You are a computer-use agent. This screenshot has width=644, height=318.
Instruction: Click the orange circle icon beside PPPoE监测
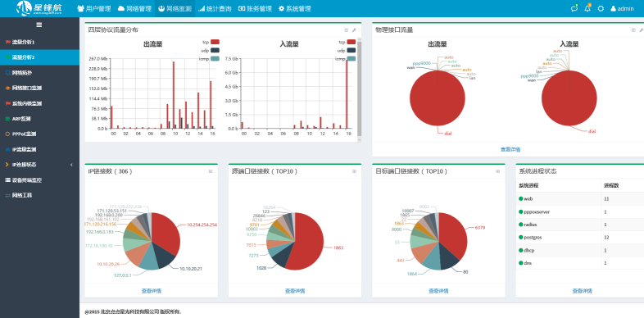click(8, 134)
